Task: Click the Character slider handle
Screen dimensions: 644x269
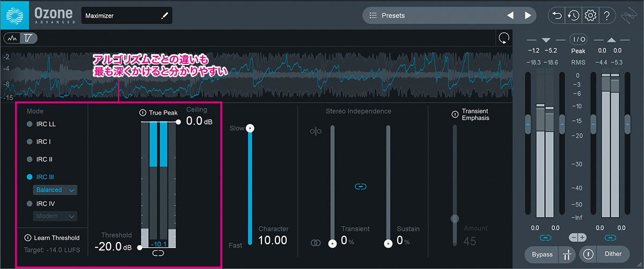Action: pyautogui.click(x=249, y=128)
